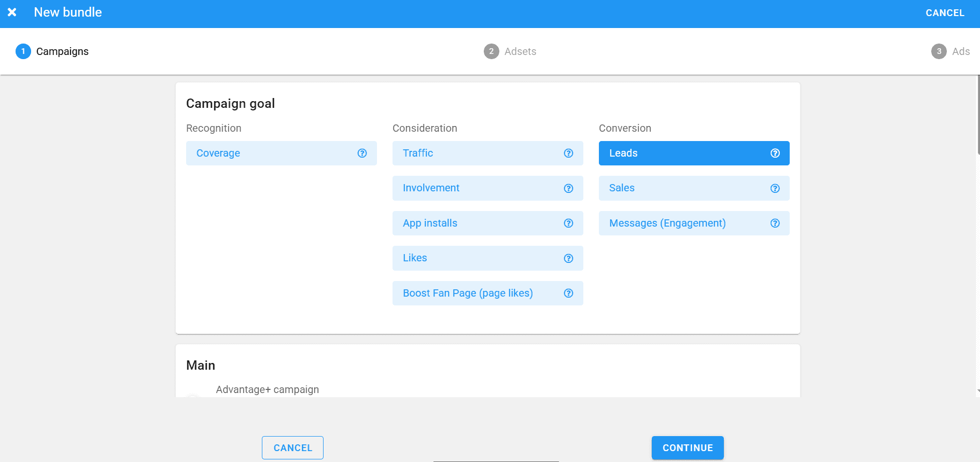The image size is (980, 462).
Task: Click the Traffic goal help icon
Action: pos(568,153)
